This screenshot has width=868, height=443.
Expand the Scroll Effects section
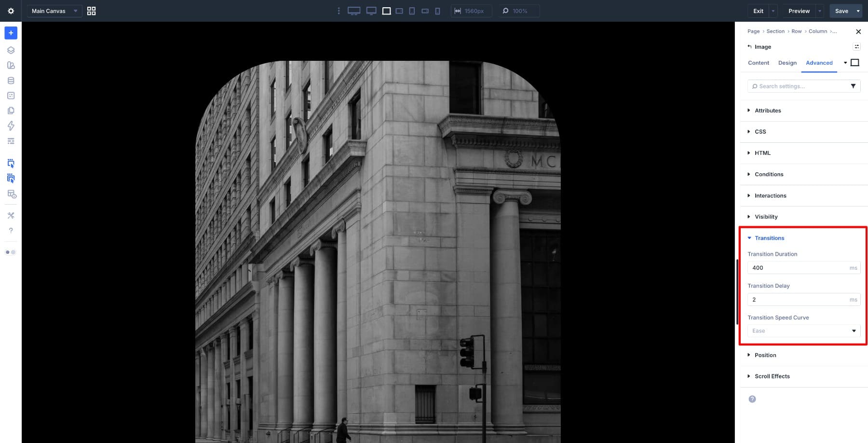(772, 376)
